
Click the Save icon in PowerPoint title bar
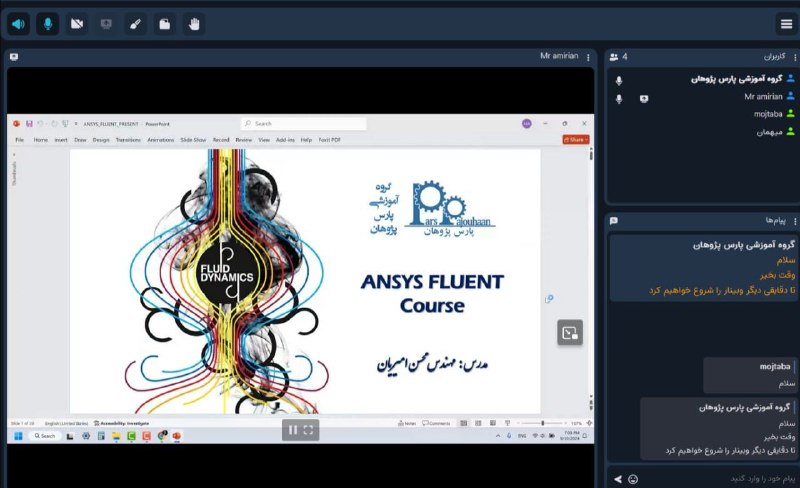pos(29,124)
